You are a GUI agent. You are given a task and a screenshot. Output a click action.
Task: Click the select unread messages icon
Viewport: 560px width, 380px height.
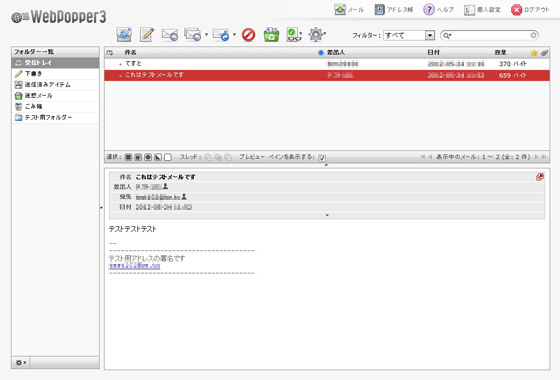click(148, 157)
